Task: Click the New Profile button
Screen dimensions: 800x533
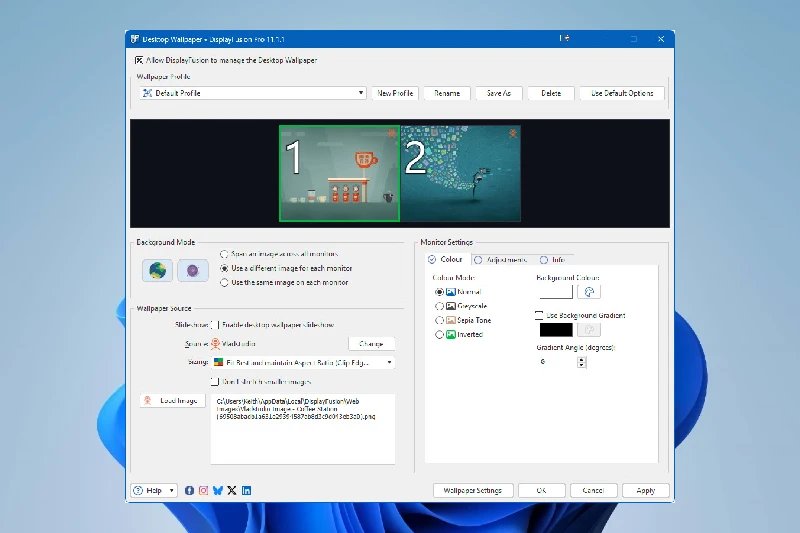Action: [x=395, y=93]
